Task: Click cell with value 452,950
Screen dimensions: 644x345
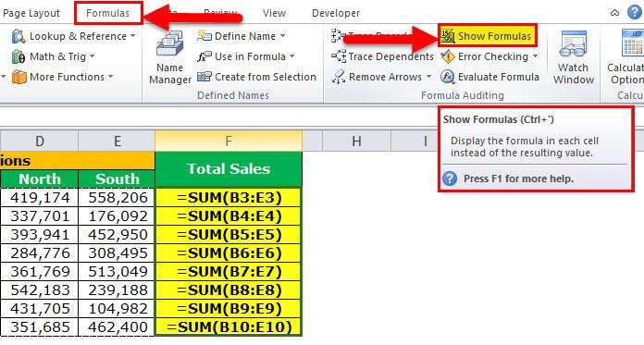Action: 118,235
